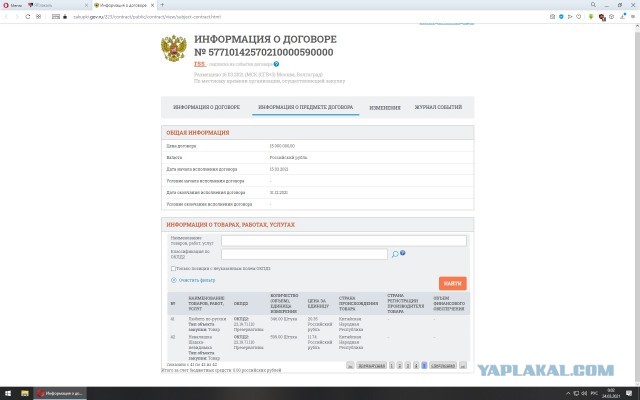Open the Информация о предмете договора tab
640x400 pixels.
click(x=305, y=107)
